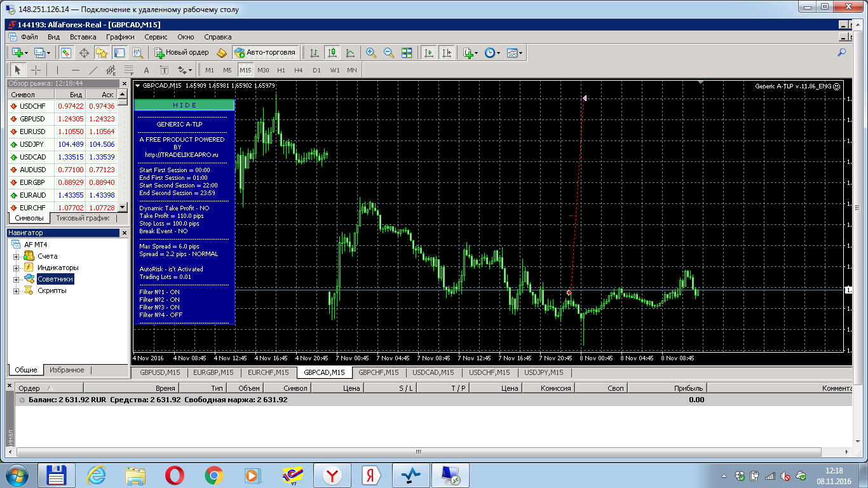Toggle chart Auto Scroll icon
Image resolution: width=868 pixels, height=488 pixels.
429,53
